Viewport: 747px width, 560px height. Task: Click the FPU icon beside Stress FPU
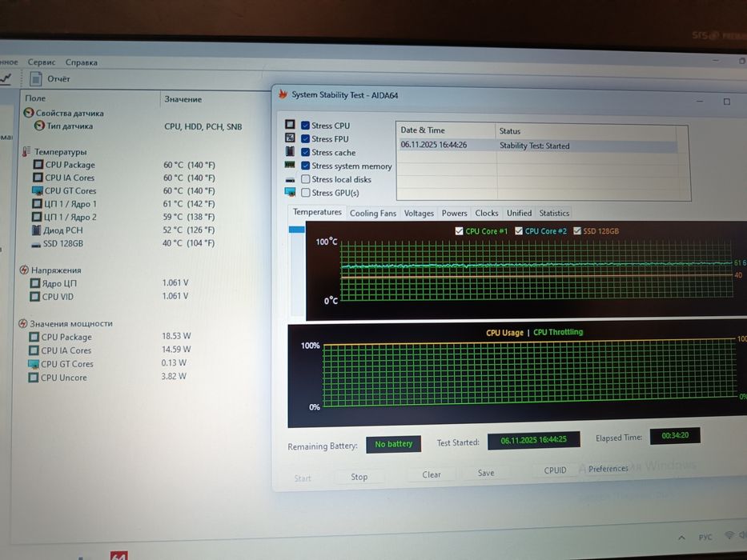click(x=290, y=138)
